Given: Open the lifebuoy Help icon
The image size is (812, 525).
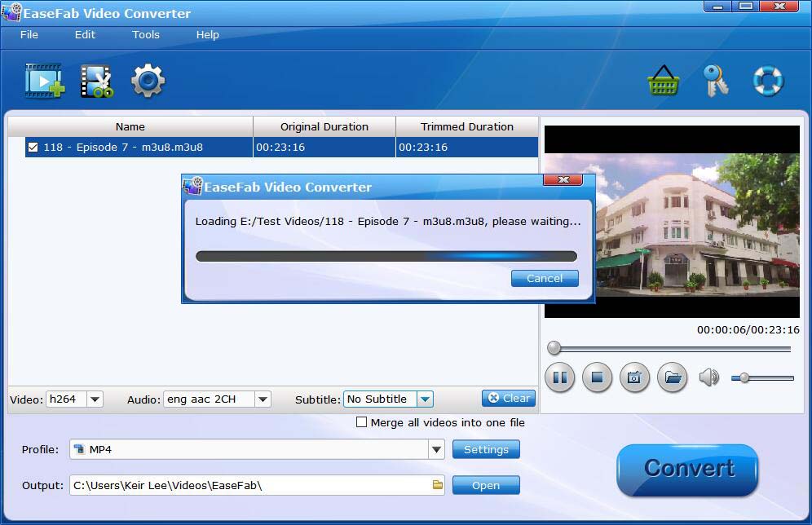Looking at the screenshot, I should (768, 81).
